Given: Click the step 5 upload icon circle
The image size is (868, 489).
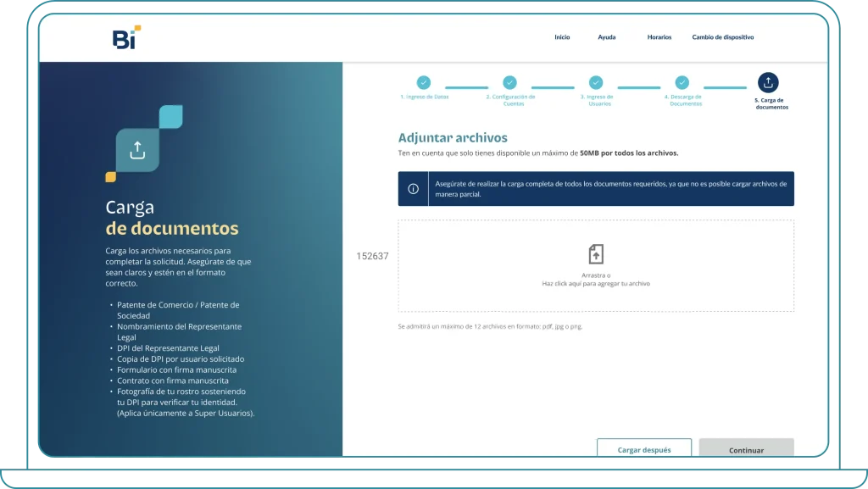Looking at the screenshot, I should tap(768, 82).
